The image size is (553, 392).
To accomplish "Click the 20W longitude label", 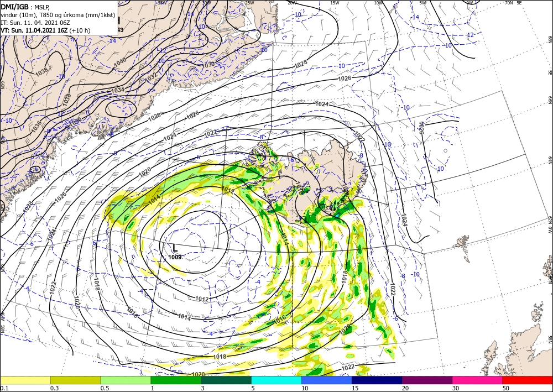I will point(292,3).
